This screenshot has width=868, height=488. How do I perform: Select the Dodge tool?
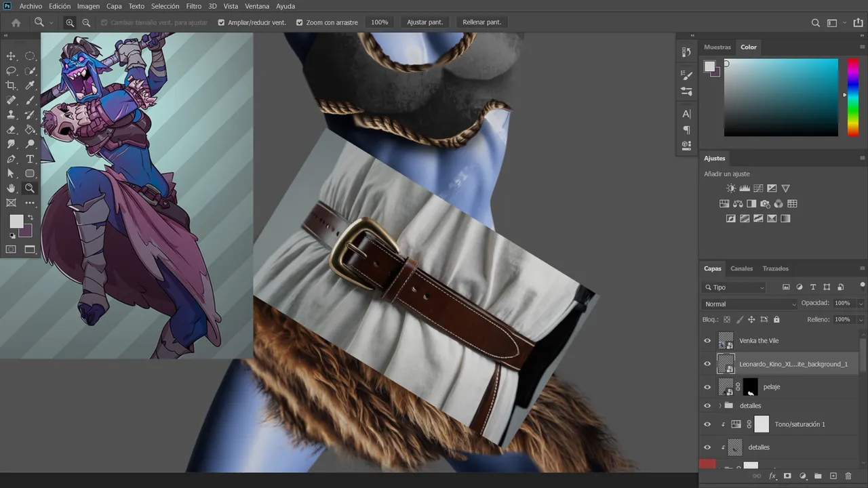point(30,144)
